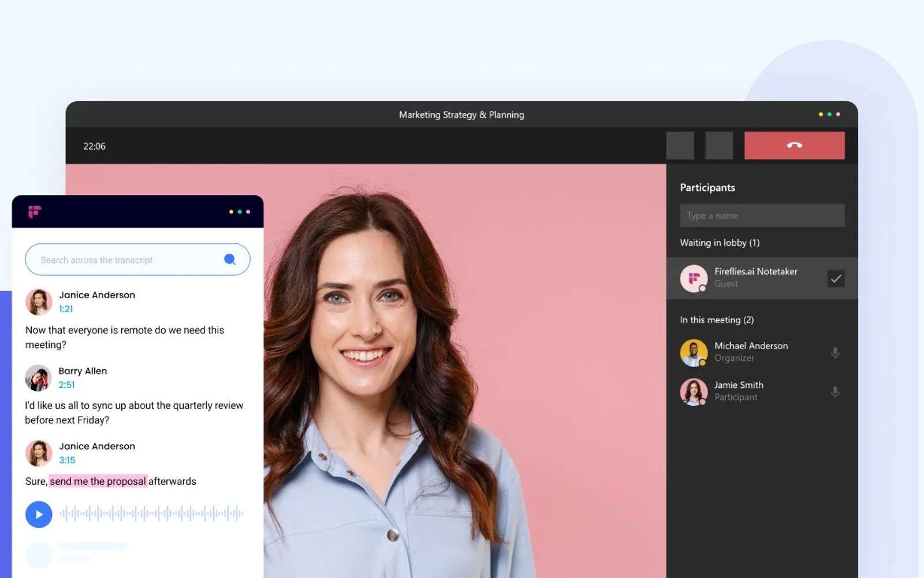924x578 pixels.
Task: Click Michael Anderson's avatar in participants
Action: pos(694,353)
